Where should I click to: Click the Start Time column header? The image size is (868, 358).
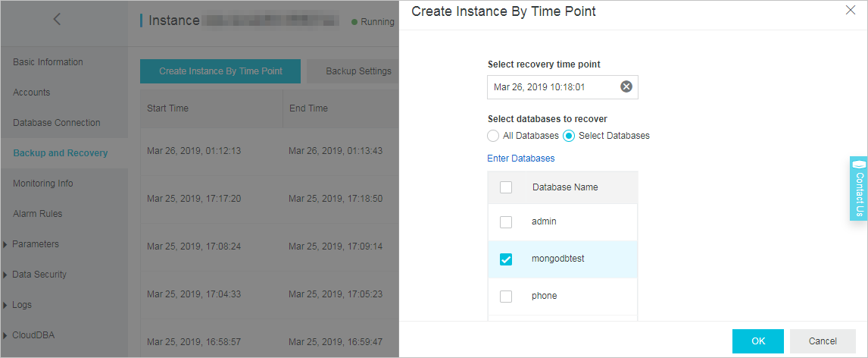pos(167,108)
